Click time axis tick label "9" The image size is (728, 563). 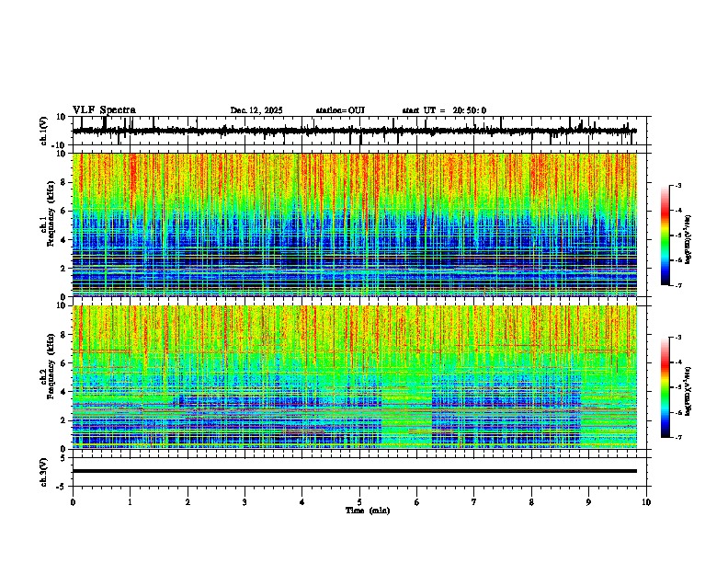tap(588, 502)
